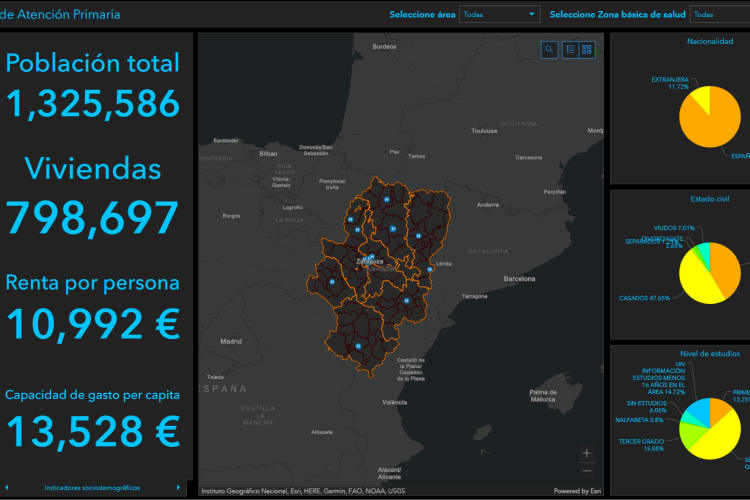Image resolution: width=750 pixels, height=500 pixels.
Task: Select the Indicadores sociodemográficos tab label
Action: click(x=92, y=488)
